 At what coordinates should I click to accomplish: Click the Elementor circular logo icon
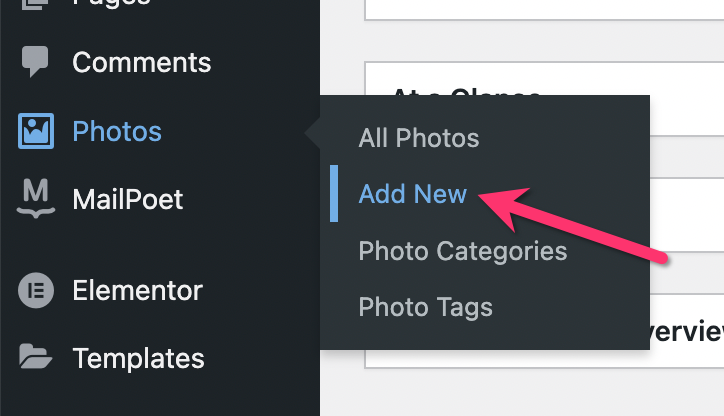36,290
